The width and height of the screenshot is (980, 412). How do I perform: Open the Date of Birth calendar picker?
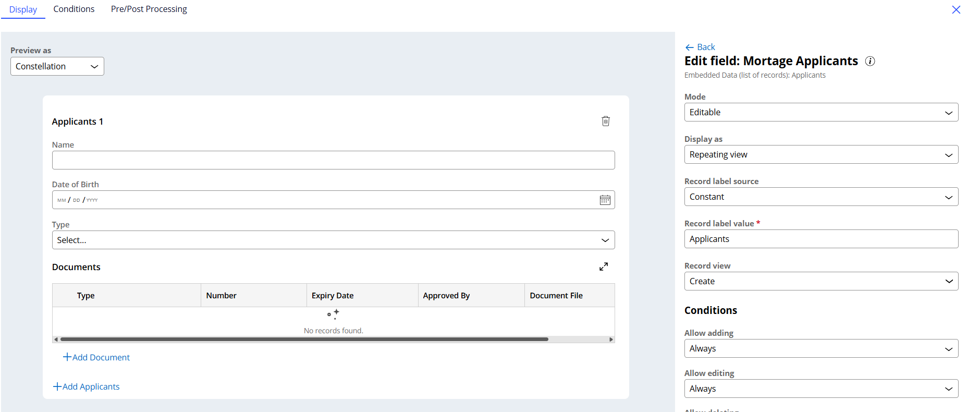pos(605,200)
